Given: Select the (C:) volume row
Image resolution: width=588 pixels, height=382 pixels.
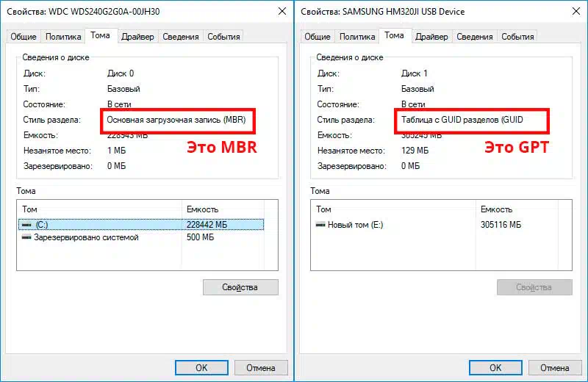Looking at the screenshot, I should 141,225.
